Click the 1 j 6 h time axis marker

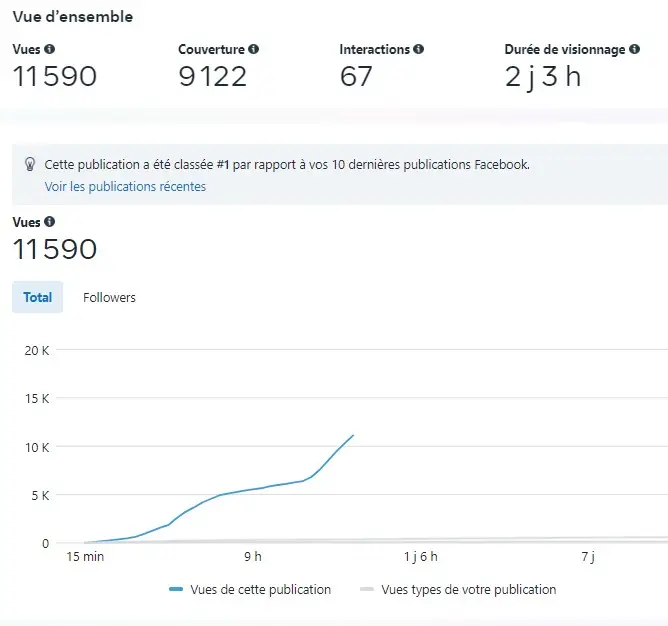click(421, 556)
